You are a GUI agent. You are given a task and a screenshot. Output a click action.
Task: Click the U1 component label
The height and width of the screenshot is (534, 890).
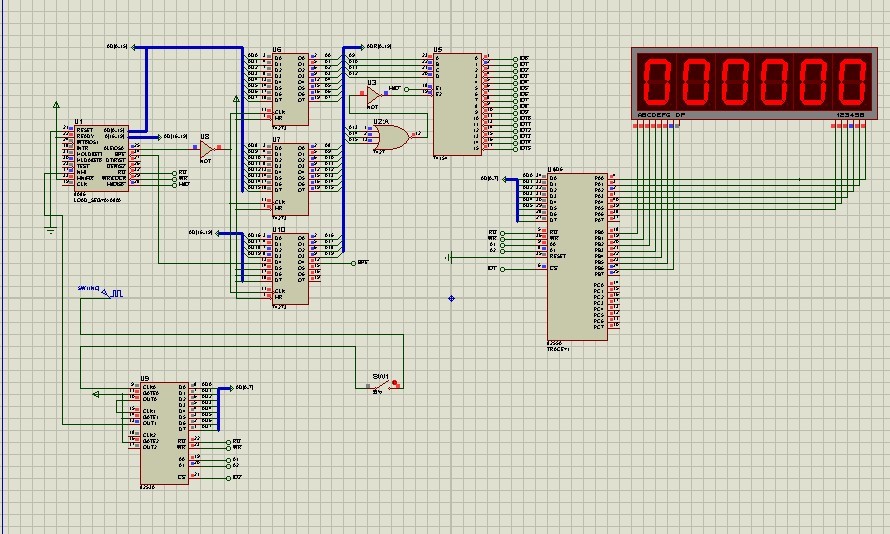coord(78,122)
